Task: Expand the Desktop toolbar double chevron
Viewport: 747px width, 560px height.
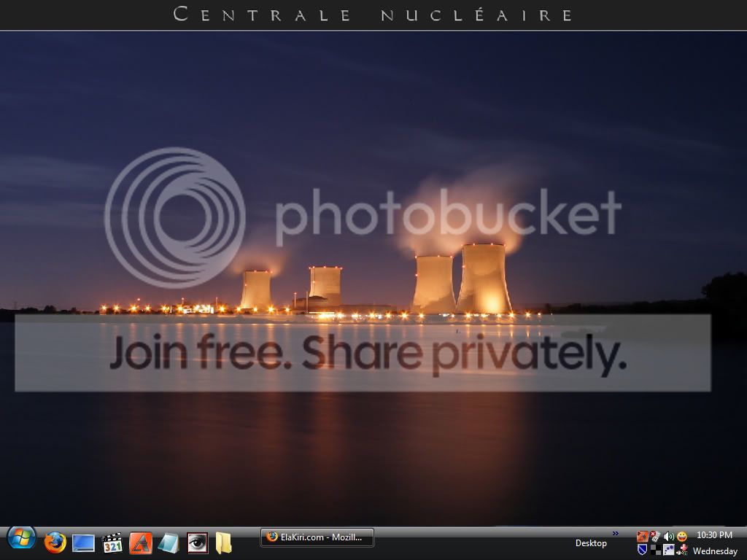Action: tap(616, 533)
